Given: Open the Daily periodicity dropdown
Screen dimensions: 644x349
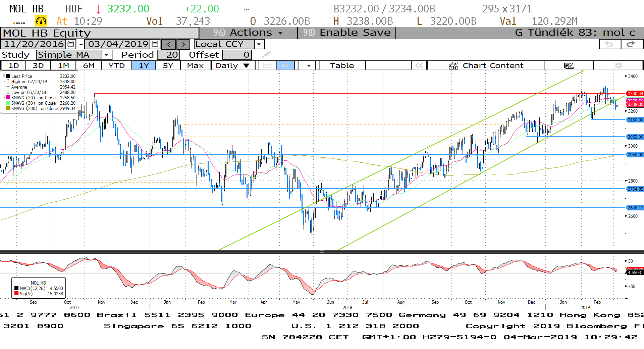Looking at the screenshot, I should coord(233,65).
